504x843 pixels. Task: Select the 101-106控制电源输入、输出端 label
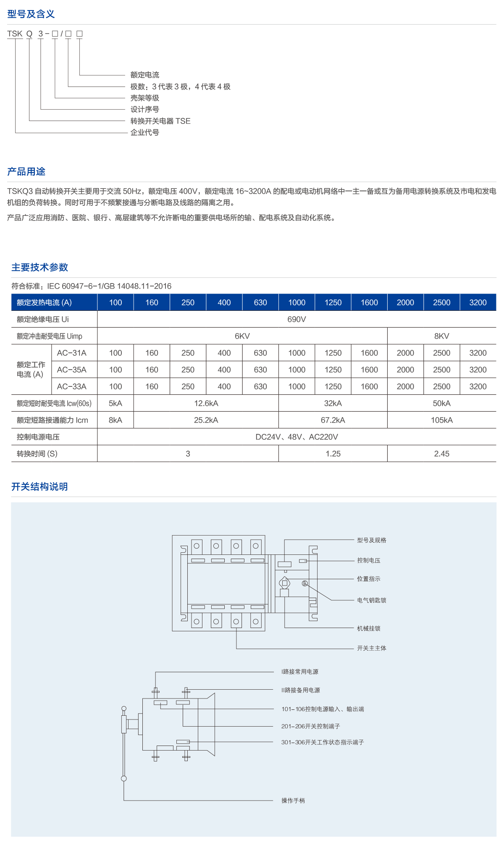coord(323,709)
